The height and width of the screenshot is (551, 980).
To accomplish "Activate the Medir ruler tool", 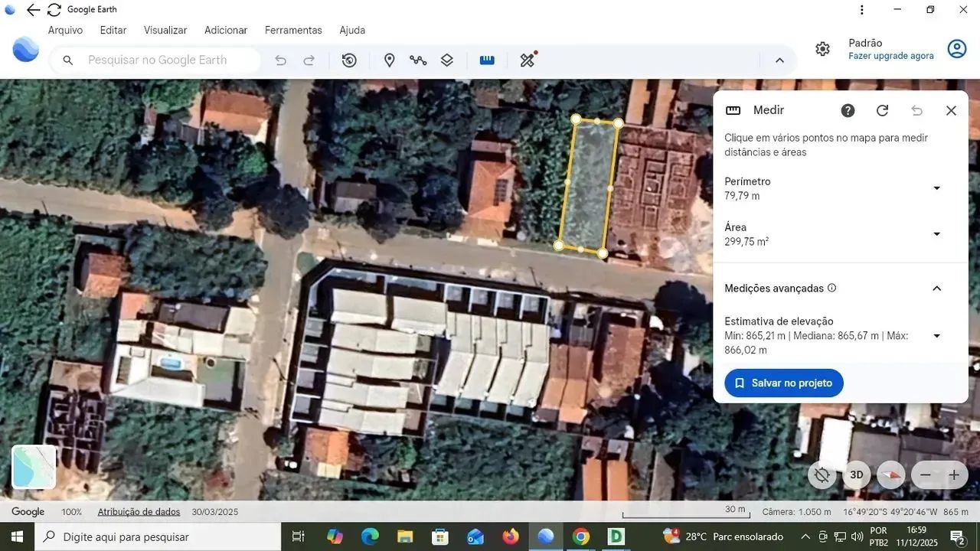I will point(488,60).
